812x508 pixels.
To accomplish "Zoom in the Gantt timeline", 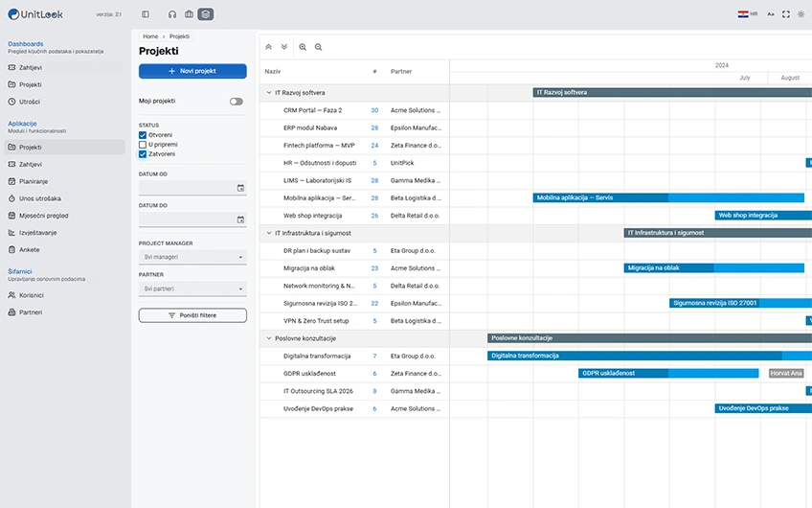I will tap(303, 47).
